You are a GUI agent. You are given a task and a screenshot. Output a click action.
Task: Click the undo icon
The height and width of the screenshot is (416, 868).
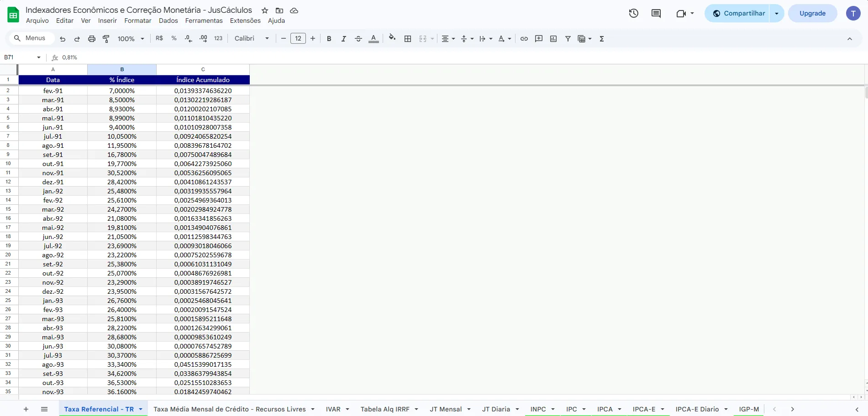point(63,39)
